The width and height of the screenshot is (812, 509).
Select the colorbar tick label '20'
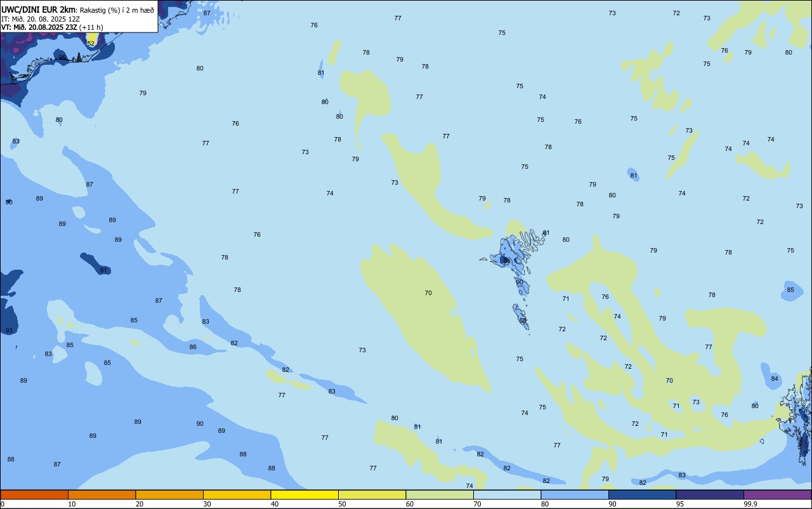pos(140,504)
